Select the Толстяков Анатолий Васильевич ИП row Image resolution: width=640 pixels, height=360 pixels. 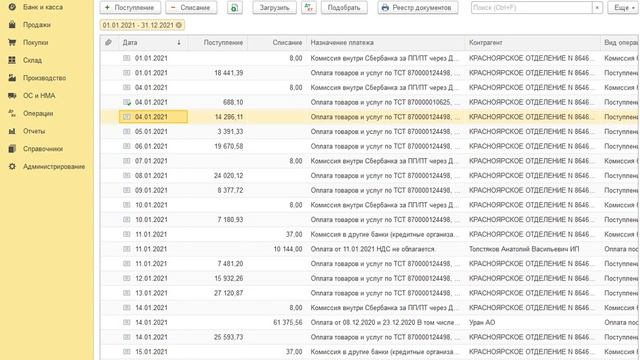tap(369, 249)
